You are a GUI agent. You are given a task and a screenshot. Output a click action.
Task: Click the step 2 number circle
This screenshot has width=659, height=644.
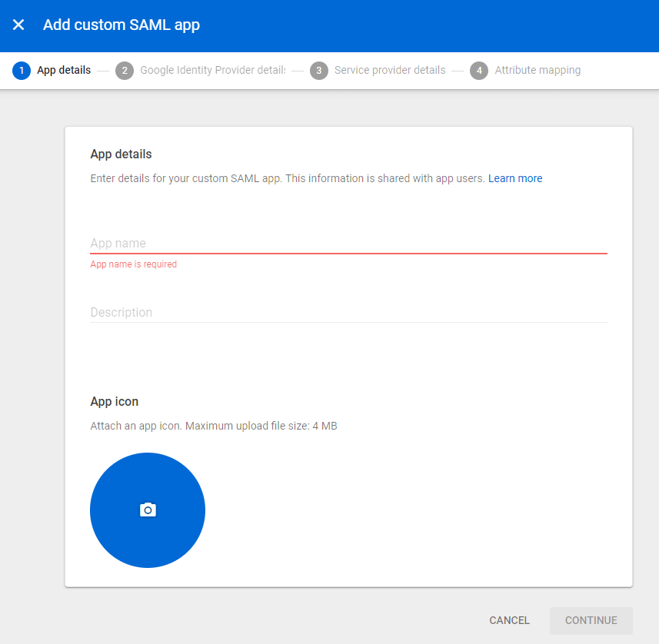tap(124, 71)
